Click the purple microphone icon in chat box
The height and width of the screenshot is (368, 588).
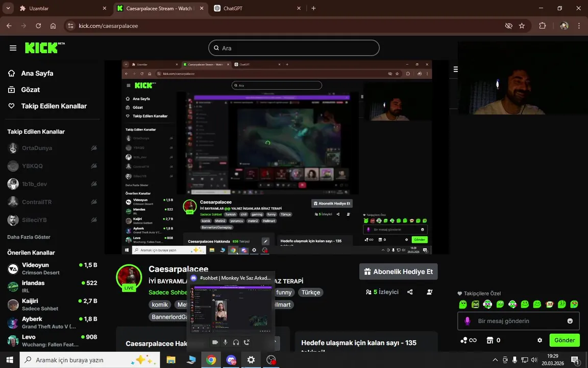click(x=467, y=321)
